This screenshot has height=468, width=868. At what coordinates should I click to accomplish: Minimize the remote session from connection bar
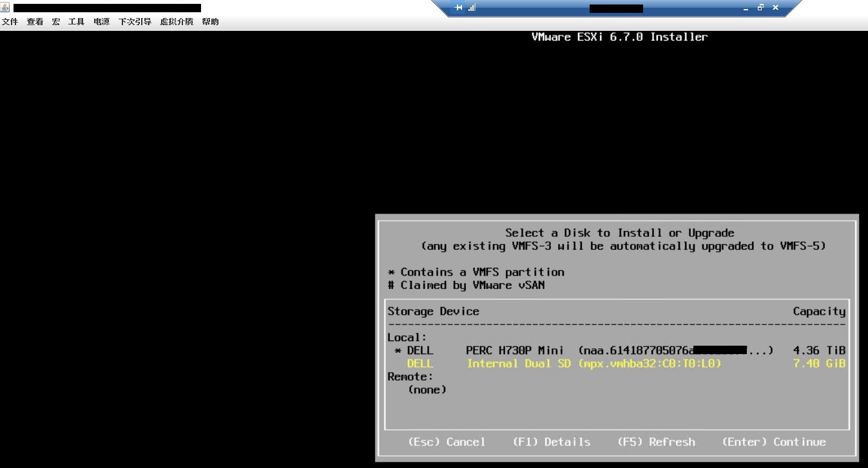tap(746, 8)
